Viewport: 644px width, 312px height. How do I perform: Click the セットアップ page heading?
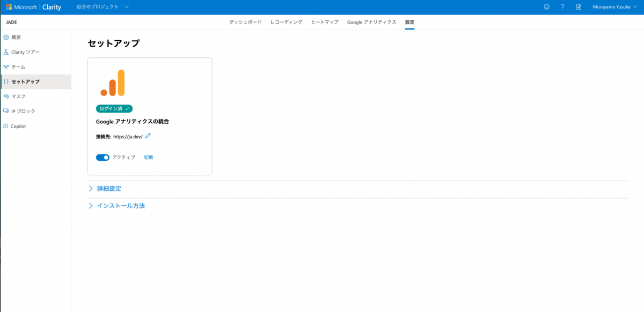point(114,43)
